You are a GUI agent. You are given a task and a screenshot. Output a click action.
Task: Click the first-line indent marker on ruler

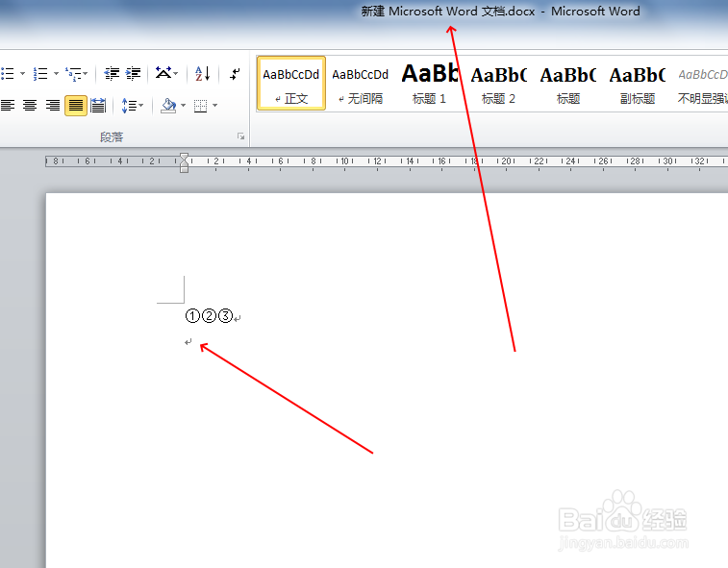tap(185, 157)
